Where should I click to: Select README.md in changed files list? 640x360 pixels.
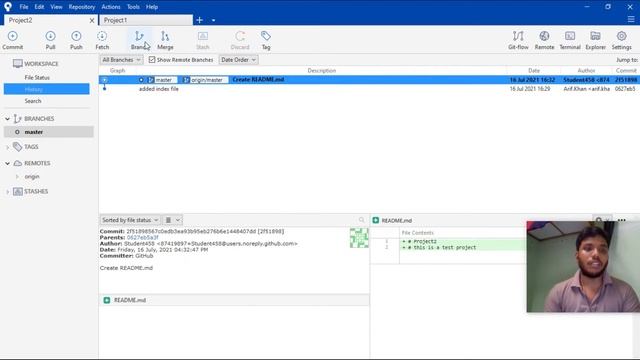(234, 300)
